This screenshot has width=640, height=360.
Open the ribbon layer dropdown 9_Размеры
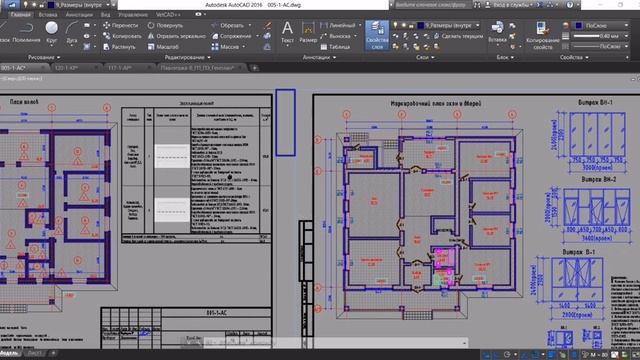point(436,25)
